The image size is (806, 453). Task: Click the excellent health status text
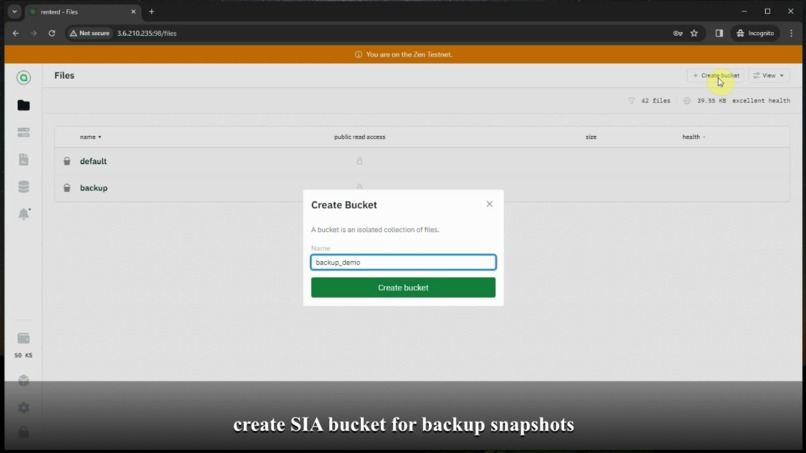[761, 101]
